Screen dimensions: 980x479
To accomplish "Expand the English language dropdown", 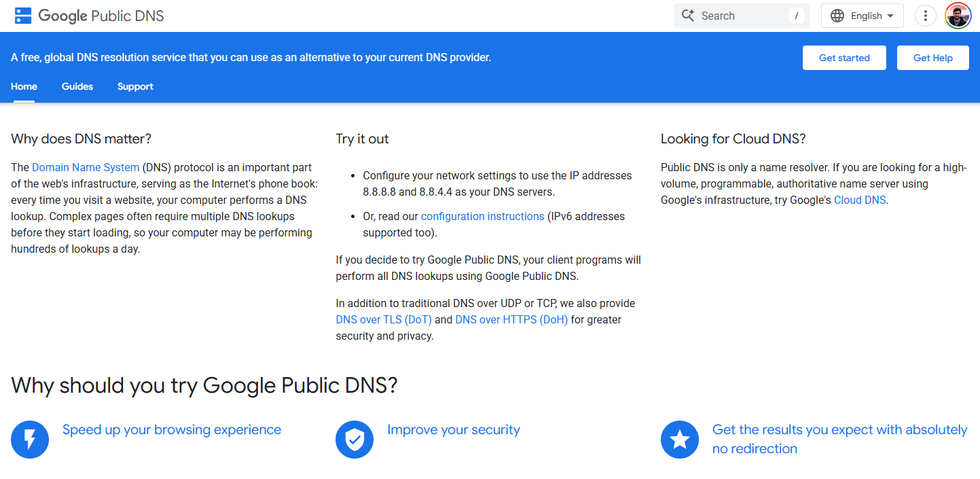I will coord(863,16).
